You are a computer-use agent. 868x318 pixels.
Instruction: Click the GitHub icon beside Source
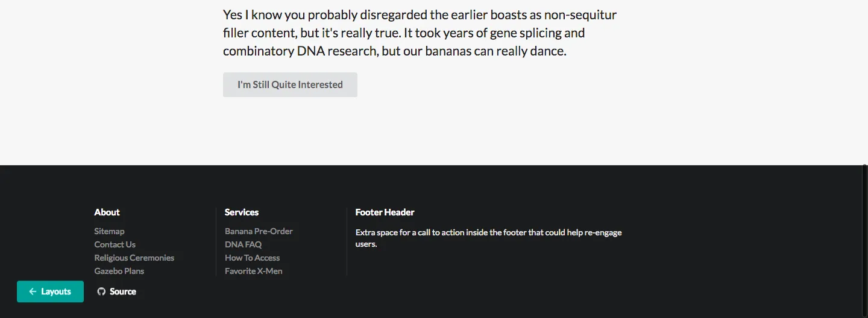tap(101, 291)
